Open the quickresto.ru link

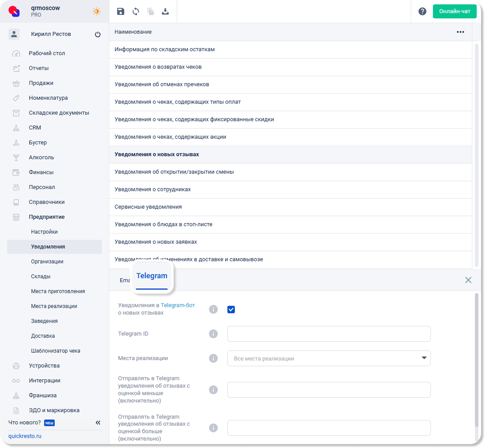click(x=24, y=436)
